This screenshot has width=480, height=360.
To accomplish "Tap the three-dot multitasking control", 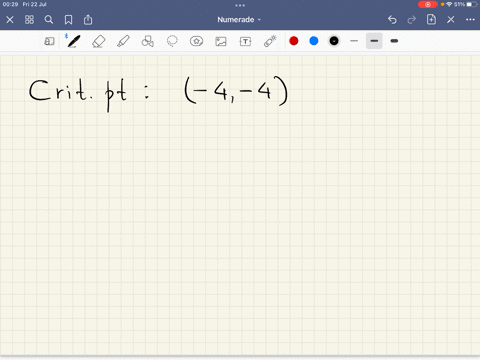I will pos(240,5).
